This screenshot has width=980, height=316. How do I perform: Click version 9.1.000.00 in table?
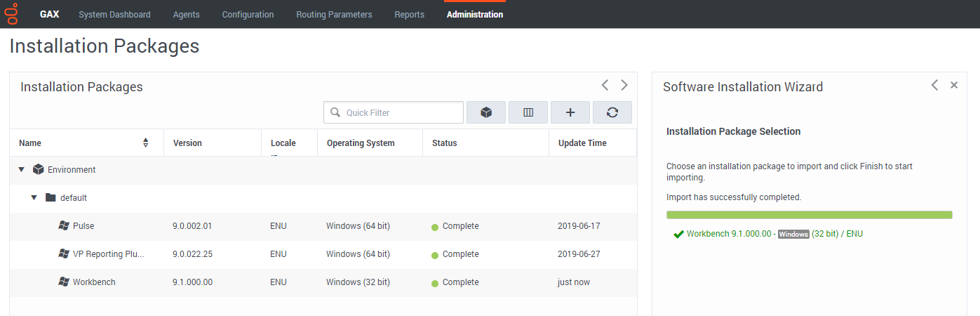[192, 282]
